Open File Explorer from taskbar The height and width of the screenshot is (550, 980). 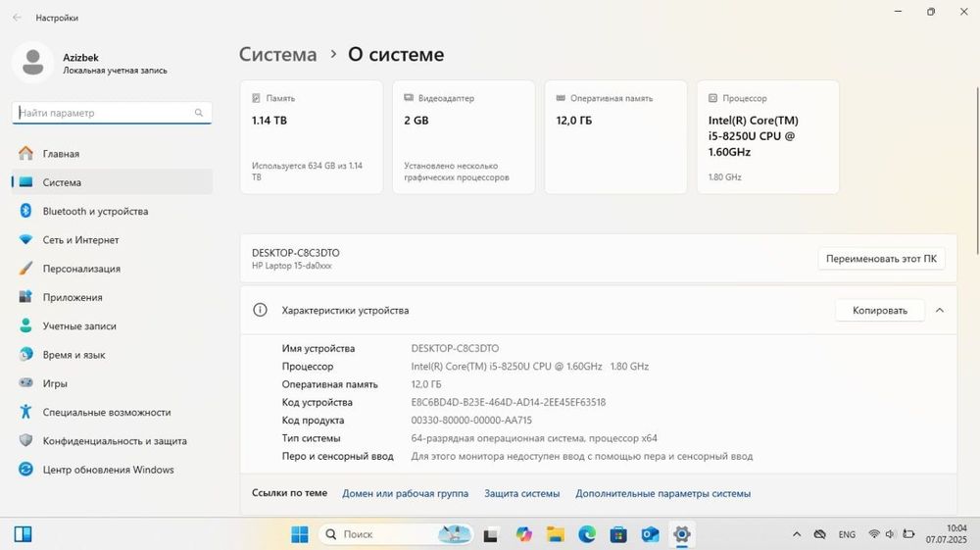pyautogui.click(x=555, y=534)
